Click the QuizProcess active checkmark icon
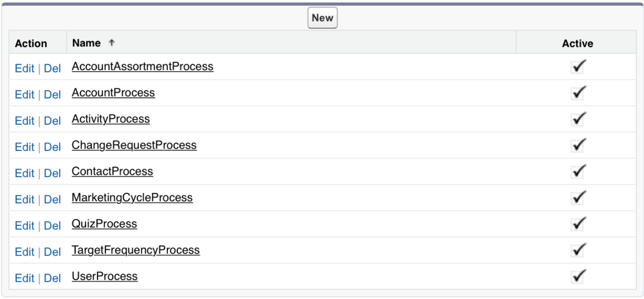The width and height of the screenshot is (644, 299). point(578,224)
